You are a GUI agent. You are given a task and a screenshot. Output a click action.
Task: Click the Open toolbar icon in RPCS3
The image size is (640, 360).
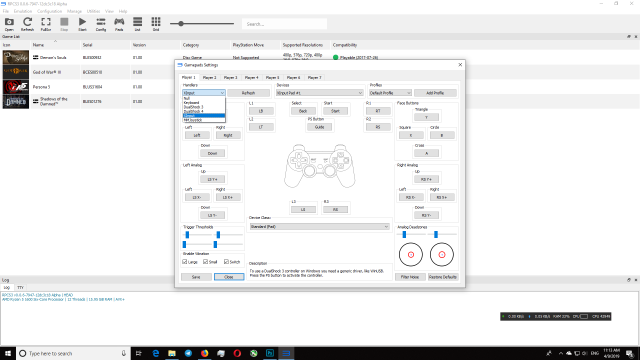point(9,24)
